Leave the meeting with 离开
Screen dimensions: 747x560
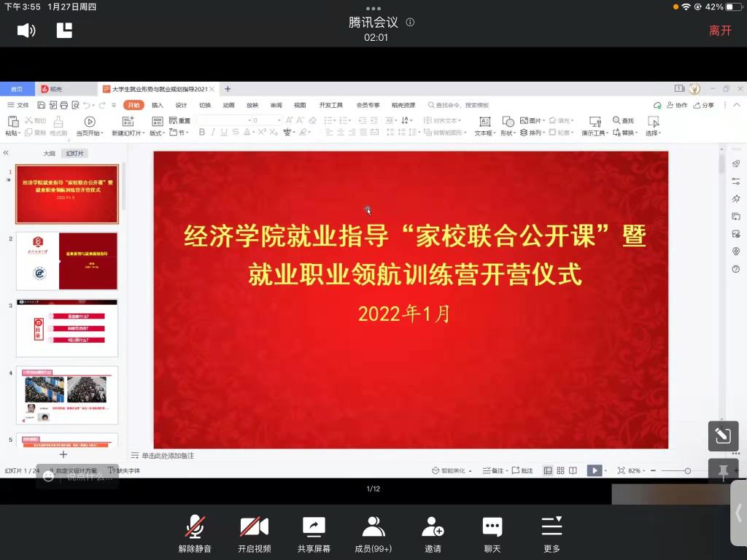coord(720,31)
